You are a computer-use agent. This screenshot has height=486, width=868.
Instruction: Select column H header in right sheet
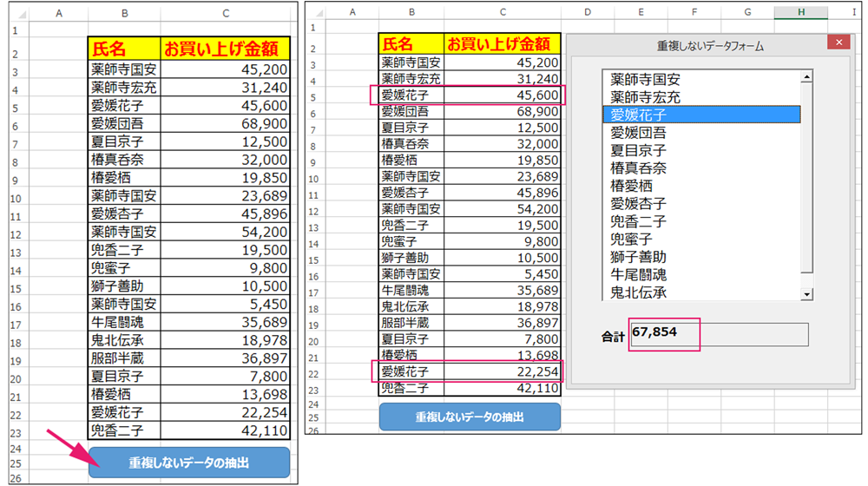point(800,11)
